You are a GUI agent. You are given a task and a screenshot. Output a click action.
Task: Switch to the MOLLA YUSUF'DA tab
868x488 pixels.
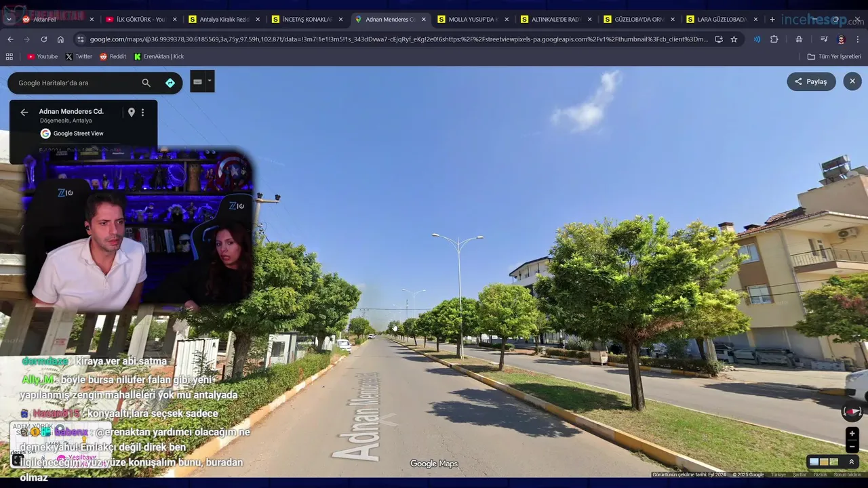pos(473,20)
